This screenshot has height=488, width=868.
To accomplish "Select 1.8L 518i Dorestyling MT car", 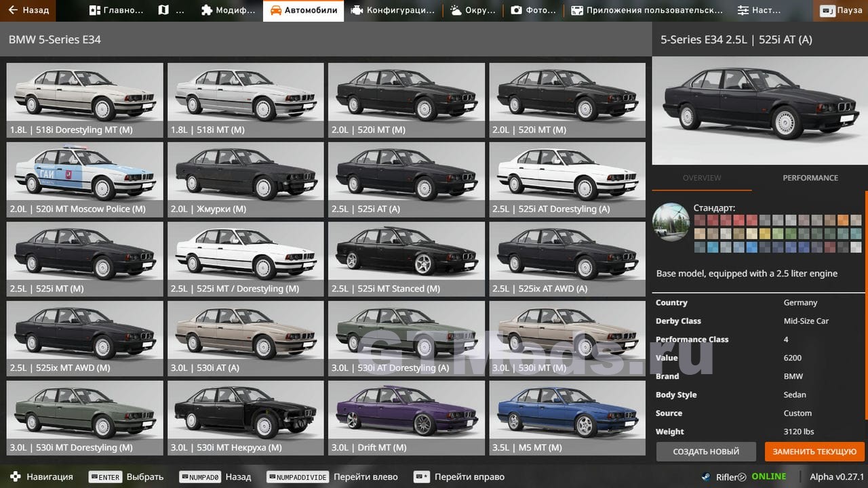I will [x=85, y=100].
